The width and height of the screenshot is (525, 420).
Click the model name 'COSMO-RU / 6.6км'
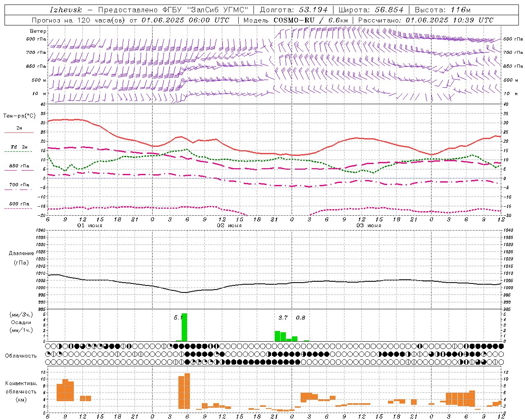[x=310, y=20]
